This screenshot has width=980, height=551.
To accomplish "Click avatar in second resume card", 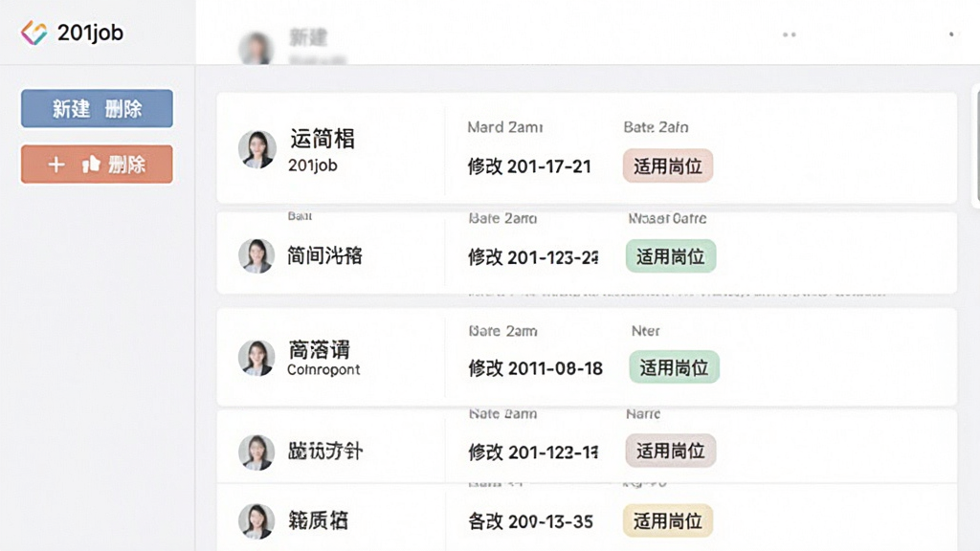I will (x=256, y=255).
